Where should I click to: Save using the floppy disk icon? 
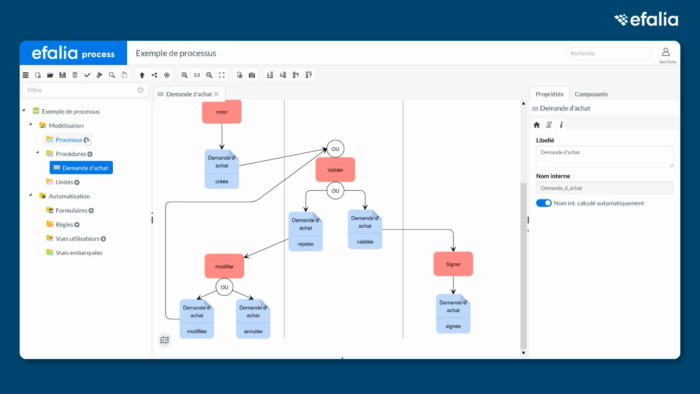coord(62,75)
